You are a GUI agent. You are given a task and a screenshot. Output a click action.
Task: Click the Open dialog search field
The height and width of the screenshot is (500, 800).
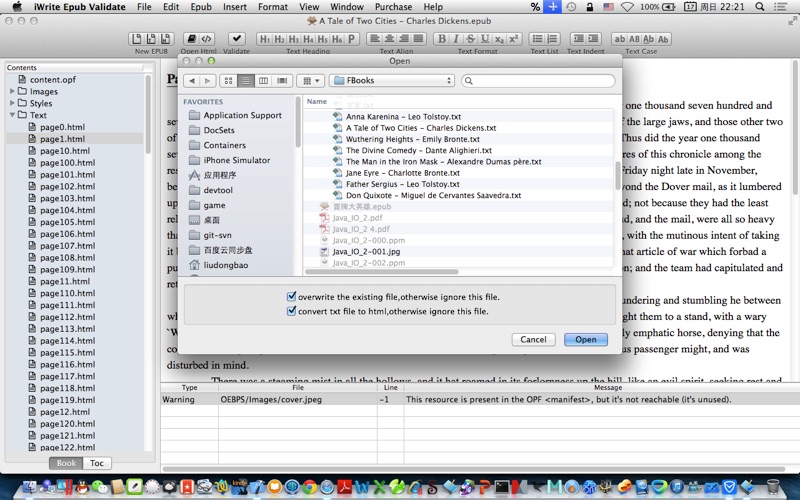538,81
